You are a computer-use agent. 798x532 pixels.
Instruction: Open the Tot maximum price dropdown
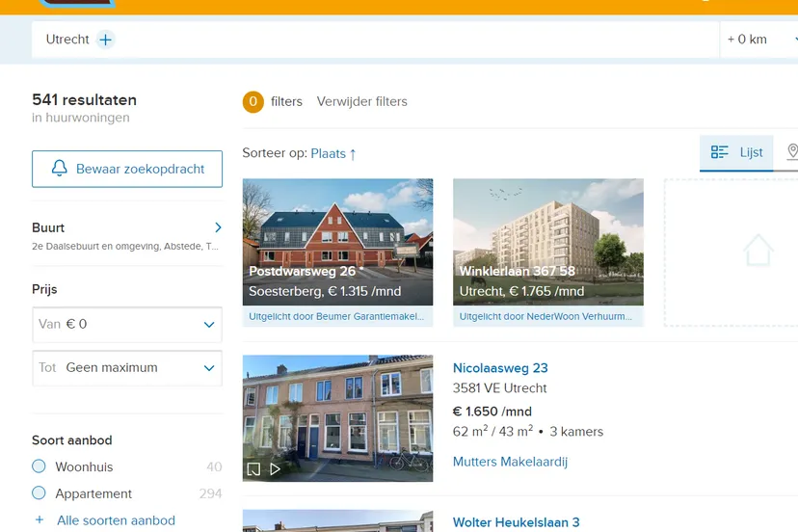pos(127,367)
